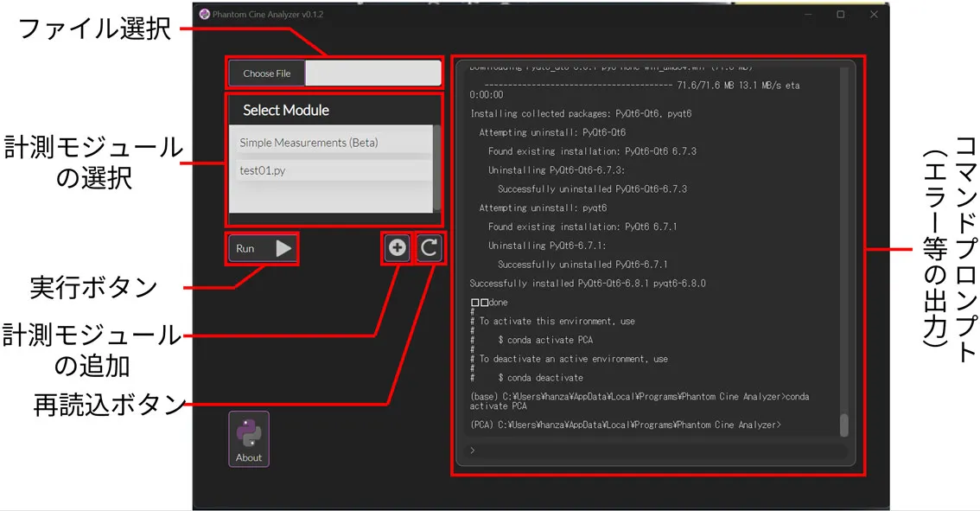
Task: Click the Choose File button
Action: coord(267,73)
